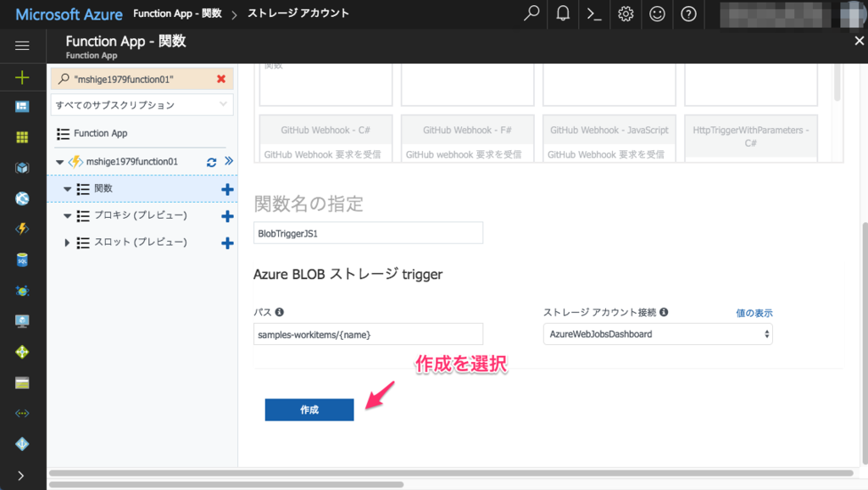868x490 pixels.
Task: Open the AzureWebJobsDashboard storage connection dropdown
Action: click(658, 333)
